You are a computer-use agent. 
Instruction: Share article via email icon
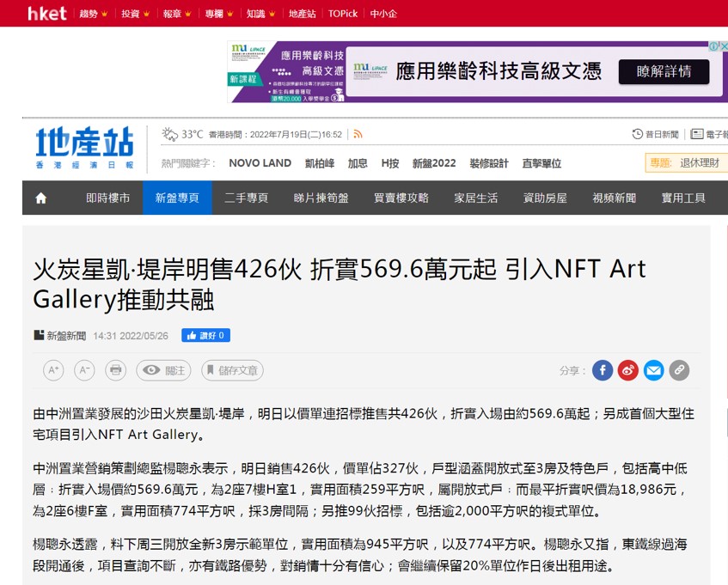(653, 370)
